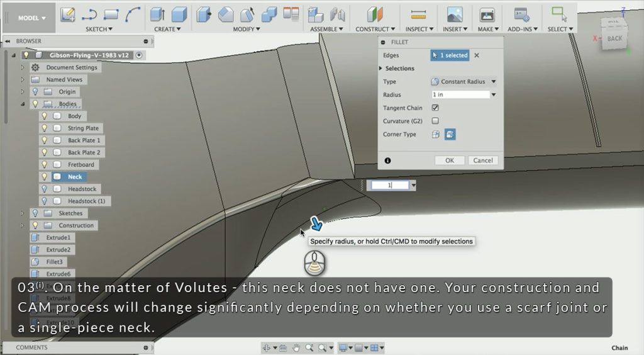
Task: Toggle visibility bulb for Headstock body
Action: pyautogui.click(x=45, y=189)
